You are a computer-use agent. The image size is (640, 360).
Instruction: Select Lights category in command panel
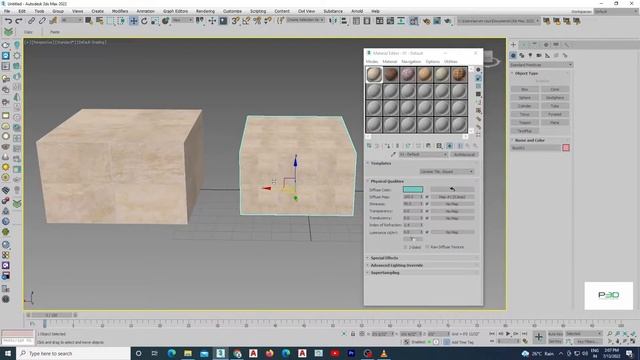[x=530, y=55]
